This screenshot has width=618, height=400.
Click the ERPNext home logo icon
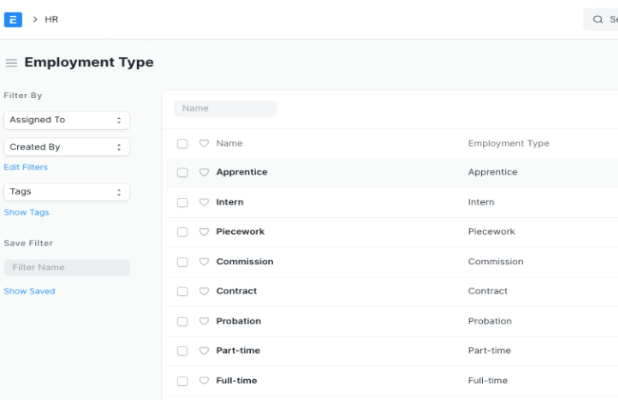pyautogui.click(x=15, y=19)
